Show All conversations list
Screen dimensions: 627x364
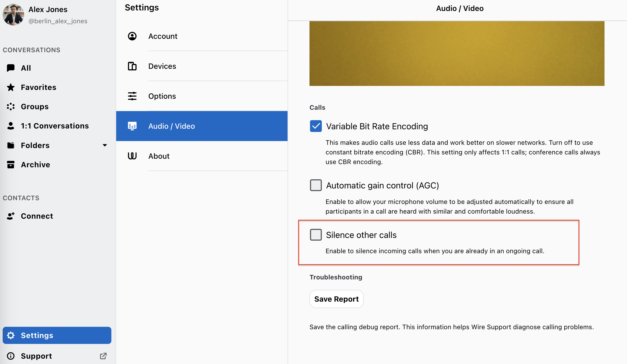point(26,68)
